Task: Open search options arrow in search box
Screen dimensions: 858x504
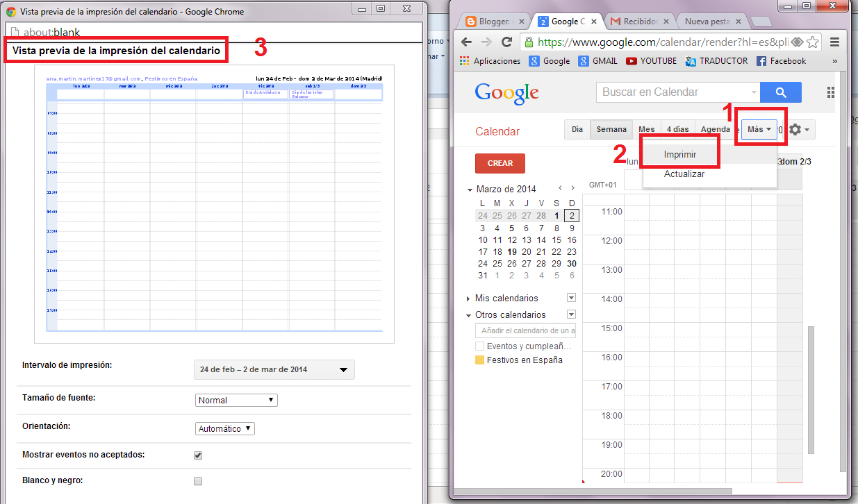Action: pos(754,92)
